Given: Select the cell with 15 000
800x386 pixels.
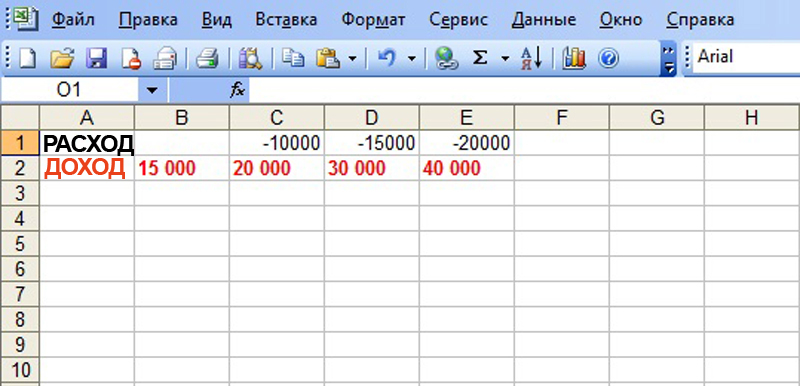Looking at the screenshot, I should [182, 168].
